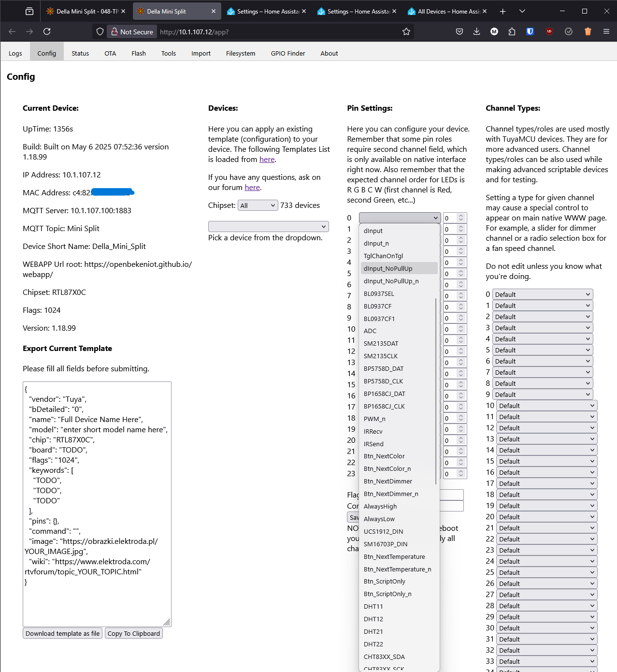Open channel 0 type dropdown
Viewport: 617px width, 672px height.
pos(543,294)
